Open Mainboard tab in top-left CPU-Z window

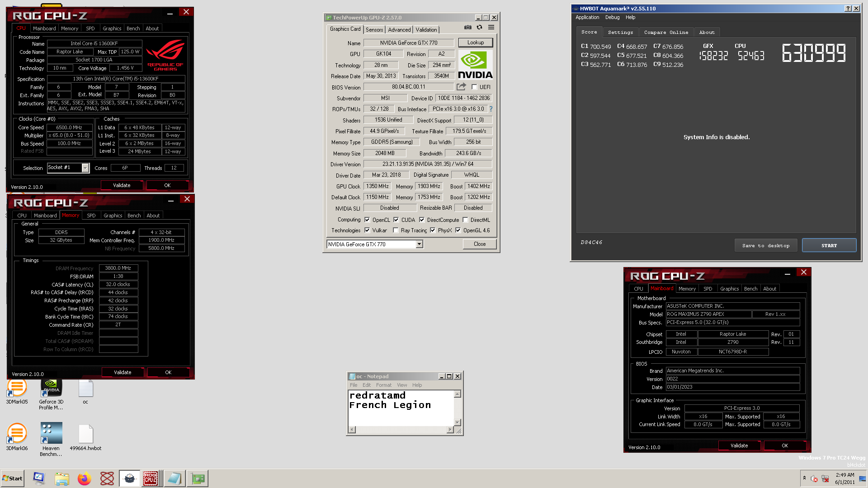click(x=44, y=28)
